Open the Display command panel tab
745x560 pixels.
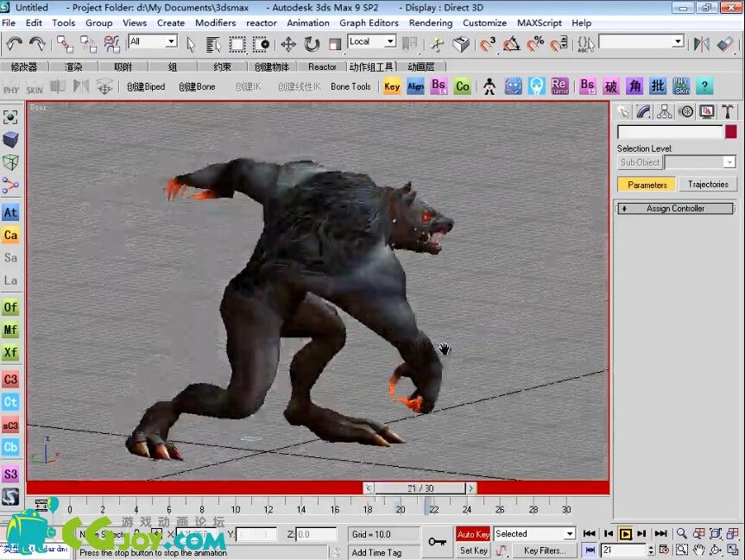707,112
